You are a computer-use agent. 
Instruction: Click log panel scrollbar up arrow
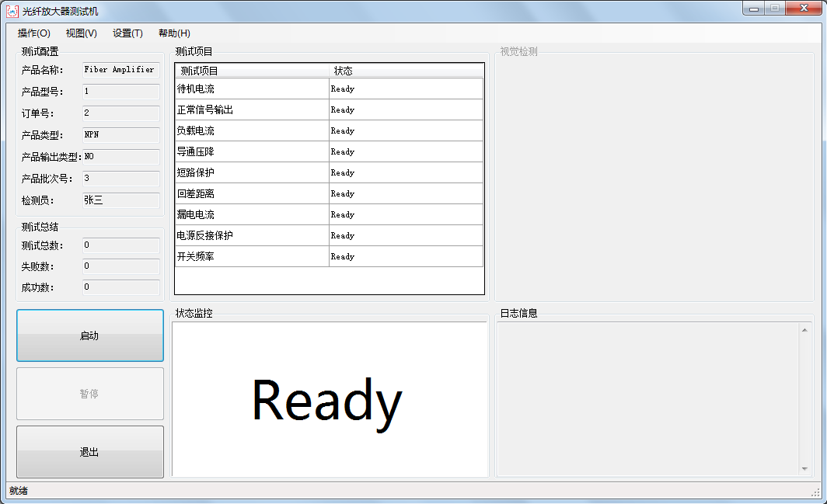pyautogui.click(x=804, y=330)
